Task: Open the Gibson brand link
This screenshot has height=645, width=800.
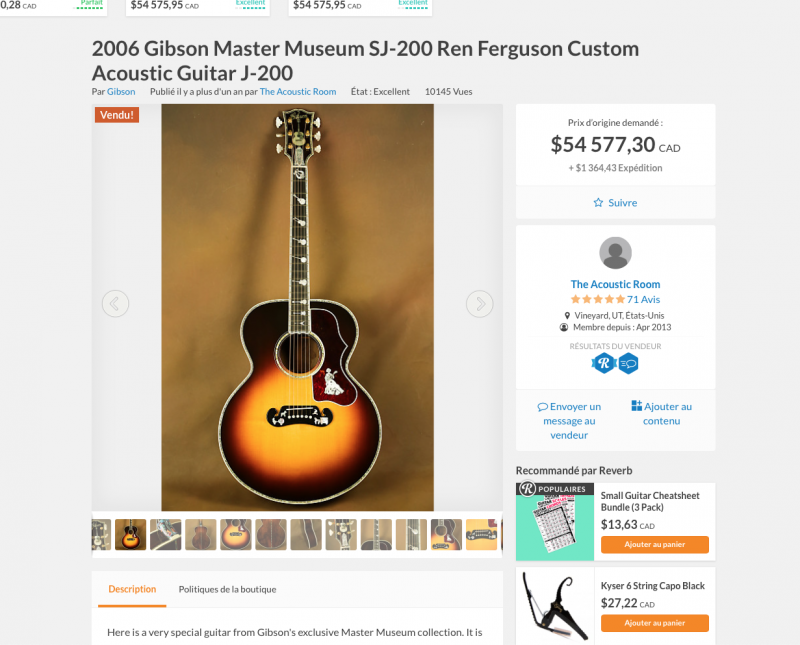Action: click(121, 92)
